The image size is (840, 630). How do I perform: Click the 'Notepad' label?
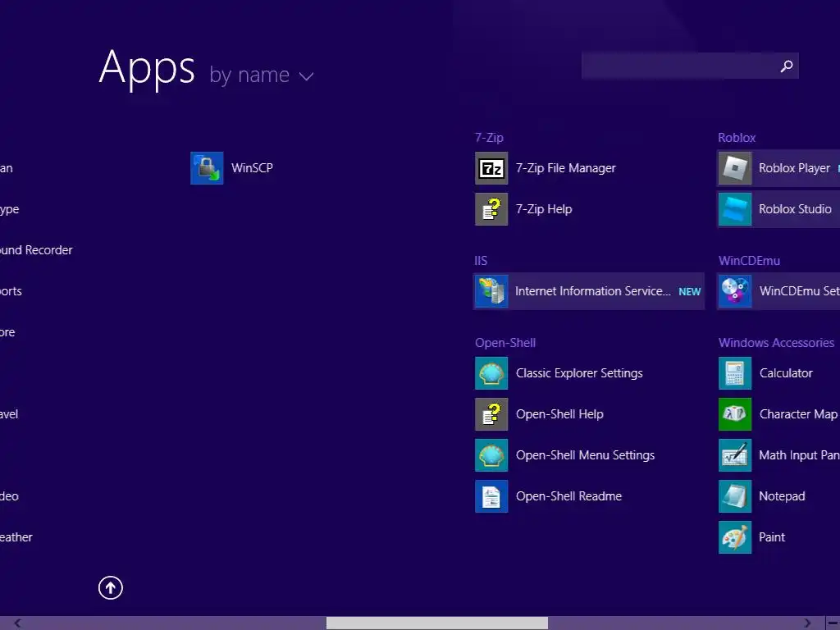coord(782,496)
